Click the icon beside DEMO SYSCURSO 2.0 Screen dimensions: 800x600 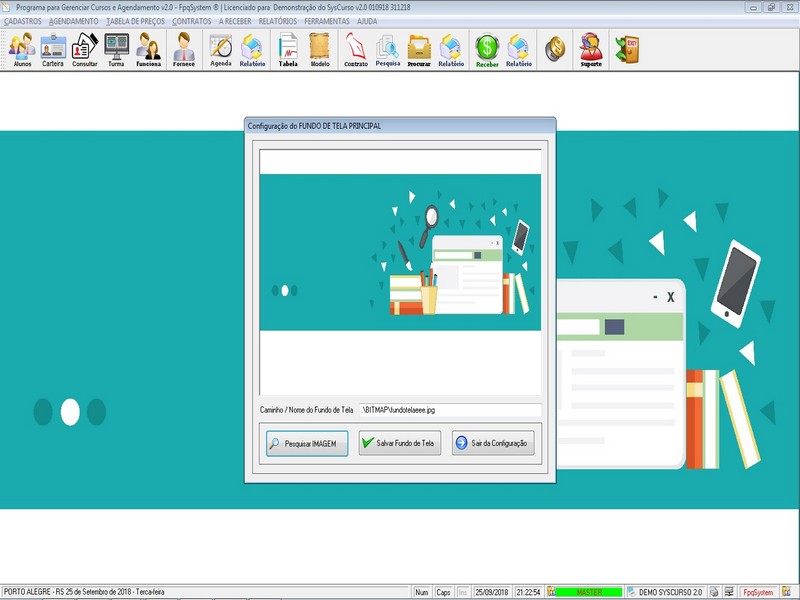632,592
